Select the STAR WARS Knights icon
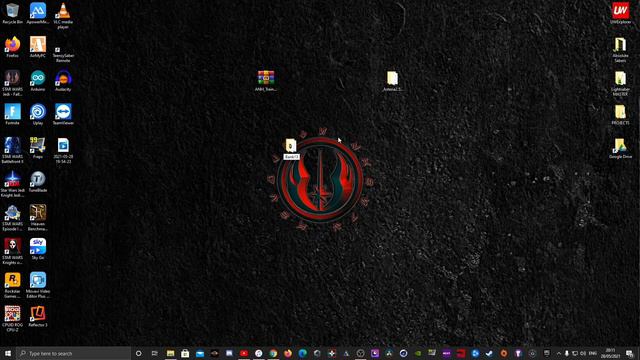Screen dimensions: 640x360 12,252
